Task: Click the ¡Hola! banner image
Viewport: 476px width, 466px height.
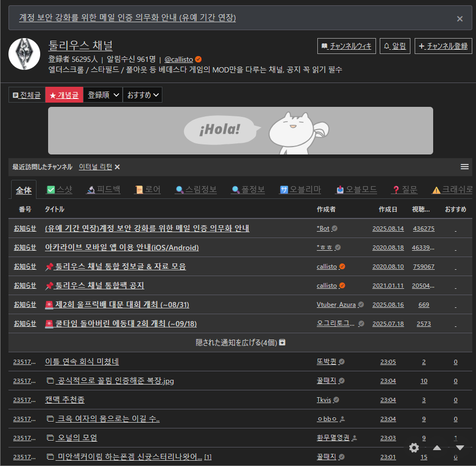Action: coord(240,131)
